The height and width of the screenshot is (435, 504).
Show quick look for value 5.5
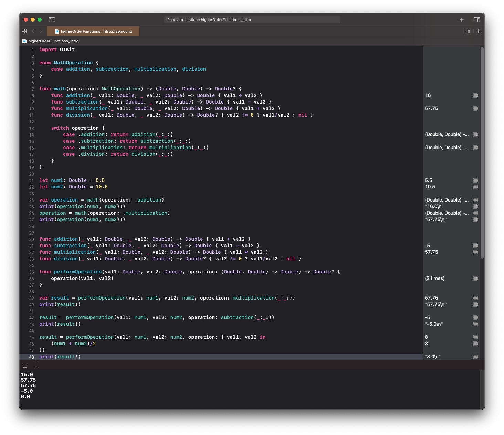(475, 180)
